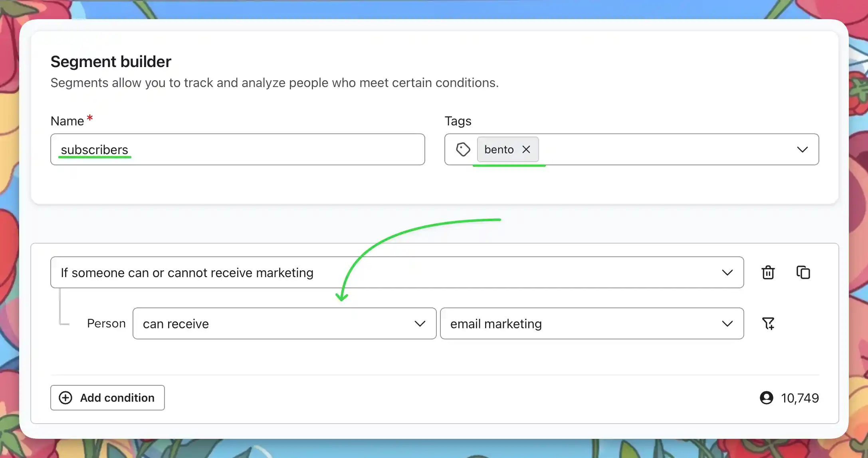This screenshot has height=458, width=868.
Task: Click inside the Tags field to add a tag
Action: point(659,149)
